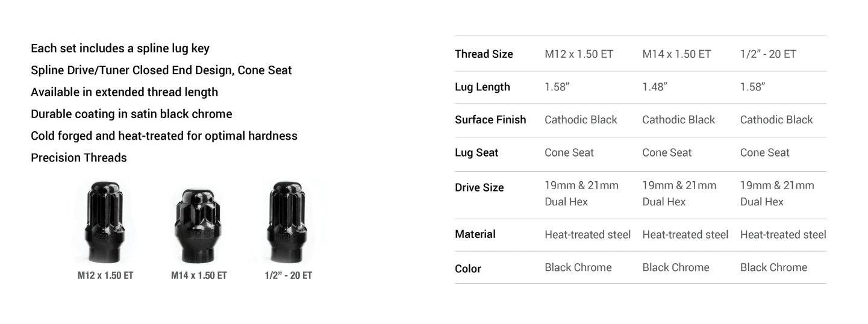
Task: Click the Lug Length row label
Action: [x=482, y=87]
